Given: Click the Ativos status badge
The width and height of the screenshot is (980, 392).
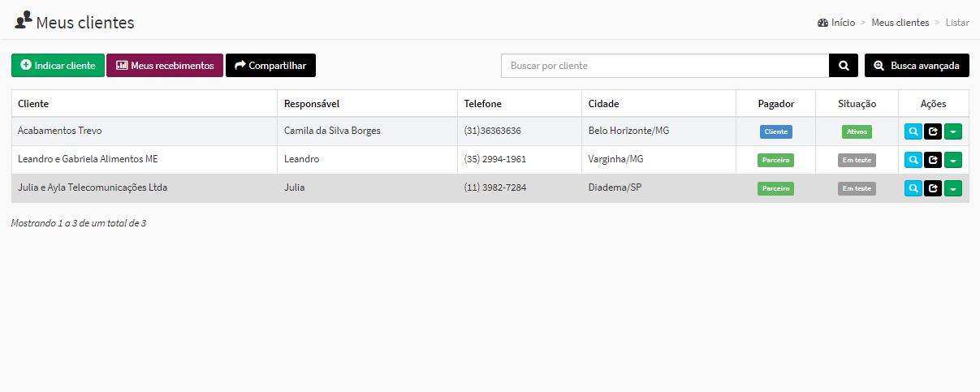Looking at the screenshot, I should [x=857, y=131].
